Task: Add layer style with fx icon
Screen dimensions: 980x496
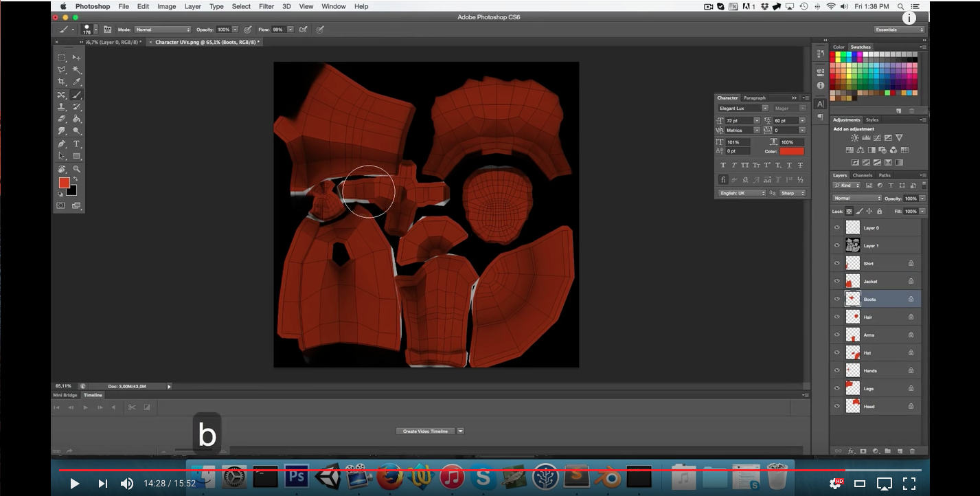Action: tap(851, 451)
